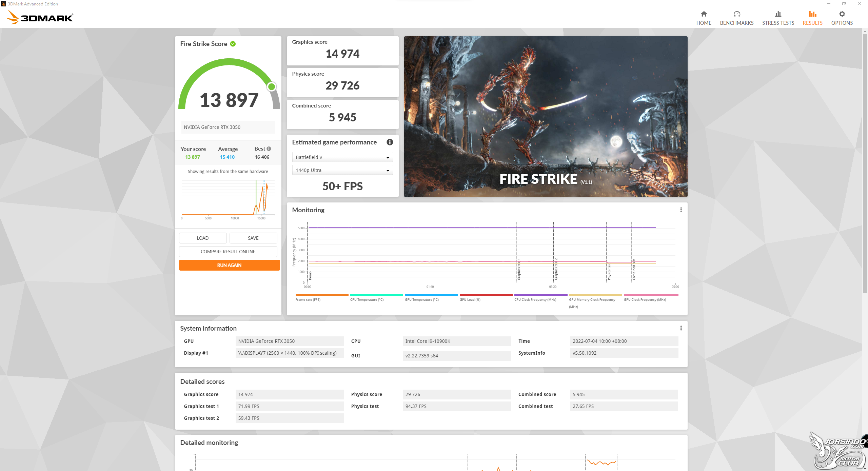Click the Physics score 29 726 card
Image resolution: width=868 pixels, height=471 pixels.
coord(342,83)
